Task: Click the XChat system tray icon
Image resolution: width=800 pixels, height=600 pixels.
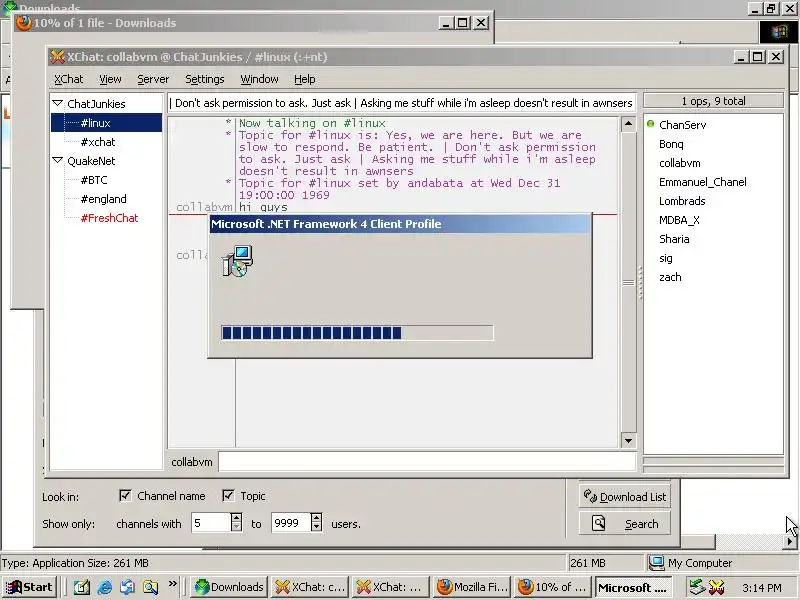Action: click(716, 587)
